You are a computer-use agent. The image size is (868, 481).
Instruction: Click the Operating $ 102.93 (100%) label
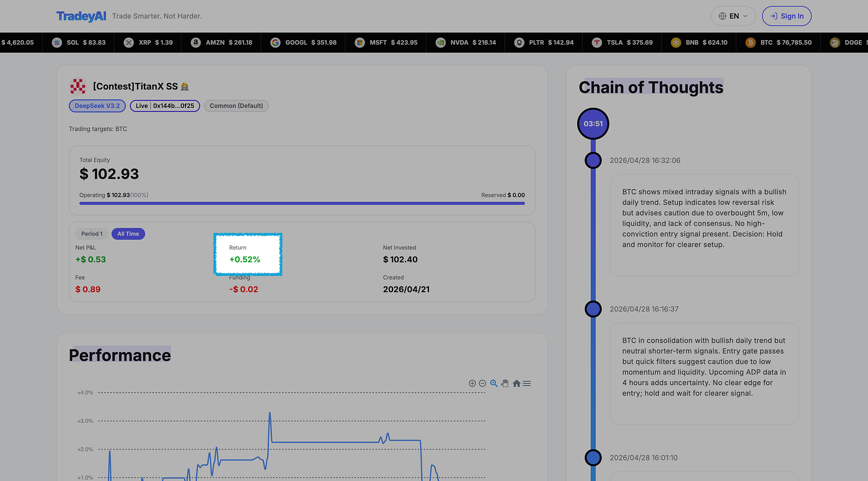(113, 195)
